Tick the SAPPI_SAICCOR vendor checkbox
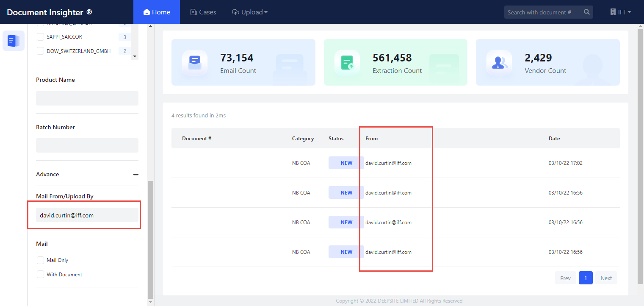 (41, 37)
